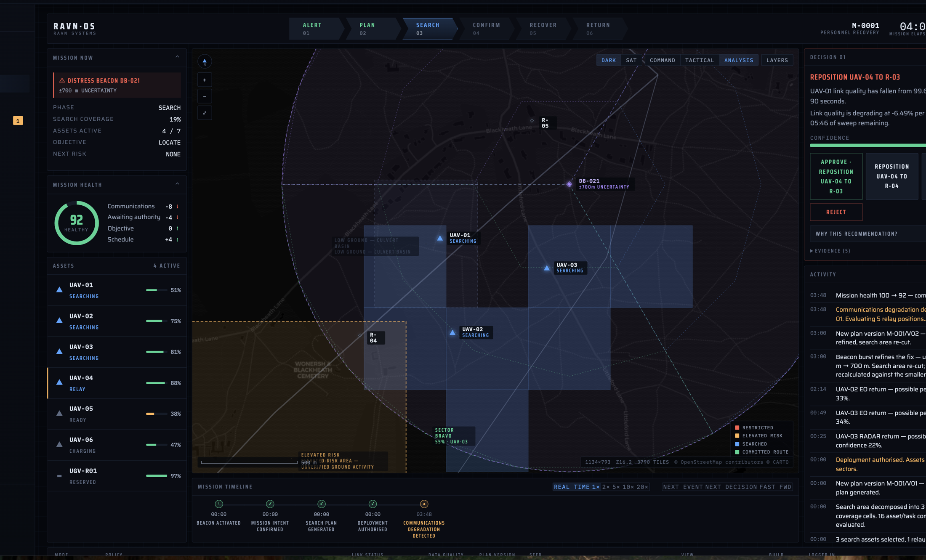Click the Communications Degradation Detected timeline marker
The height and width of the screenshot is (560, 926).
424,504
